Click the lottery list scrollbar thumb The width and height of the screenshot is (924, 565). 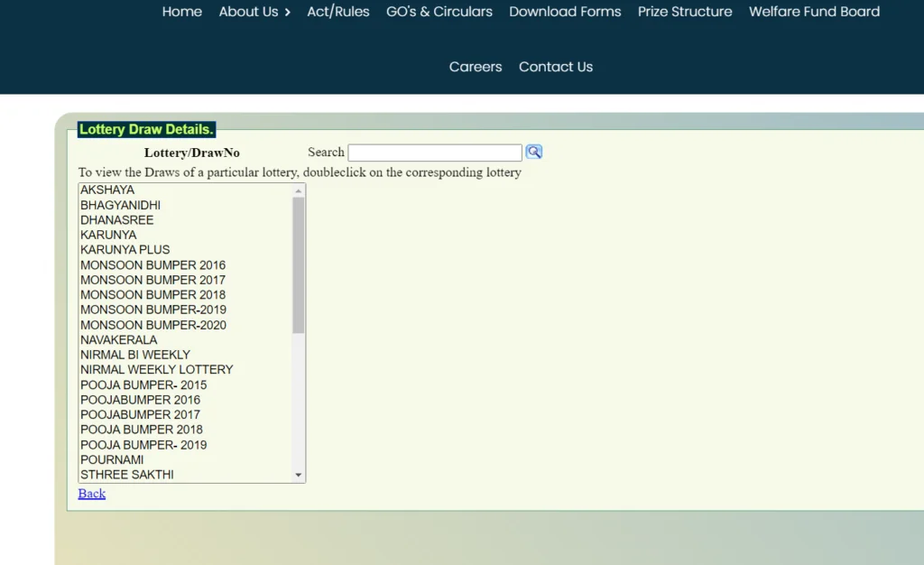click(x=298, y=265)
